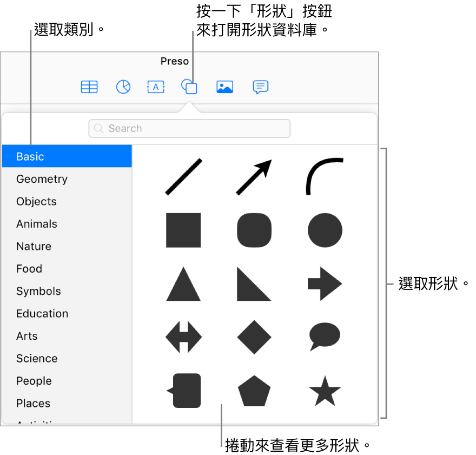Insert the right-pointing block arrow shape
The image size is (476, 455).
[325, 284]
